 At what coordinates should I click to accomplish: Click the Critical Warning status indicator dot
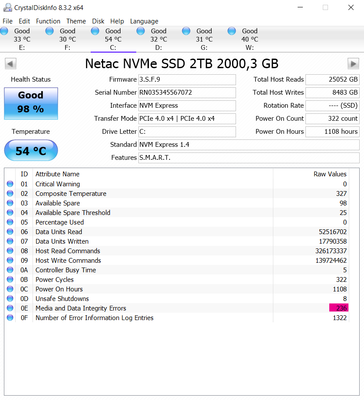(10, 184)
